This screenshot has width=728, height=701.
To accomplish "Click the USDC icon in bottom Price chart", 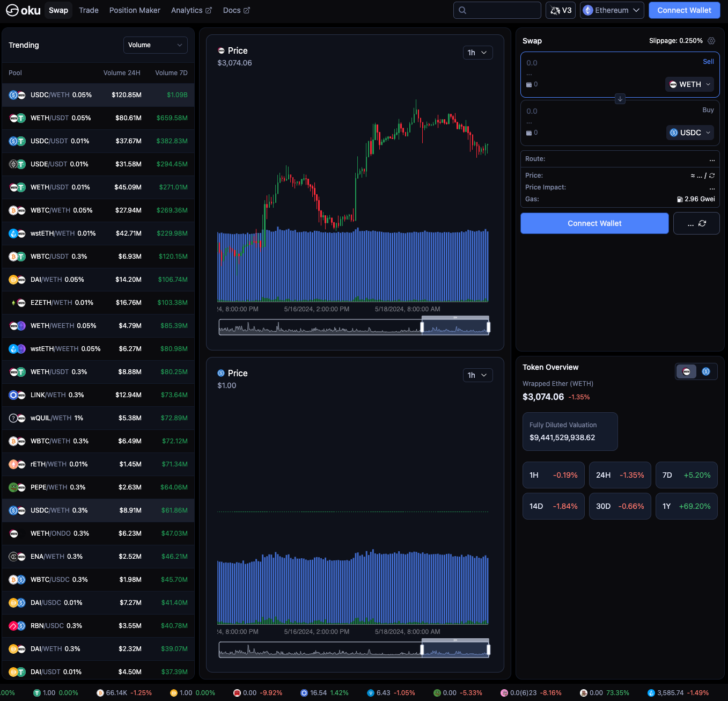I will [x=221, y=373].
